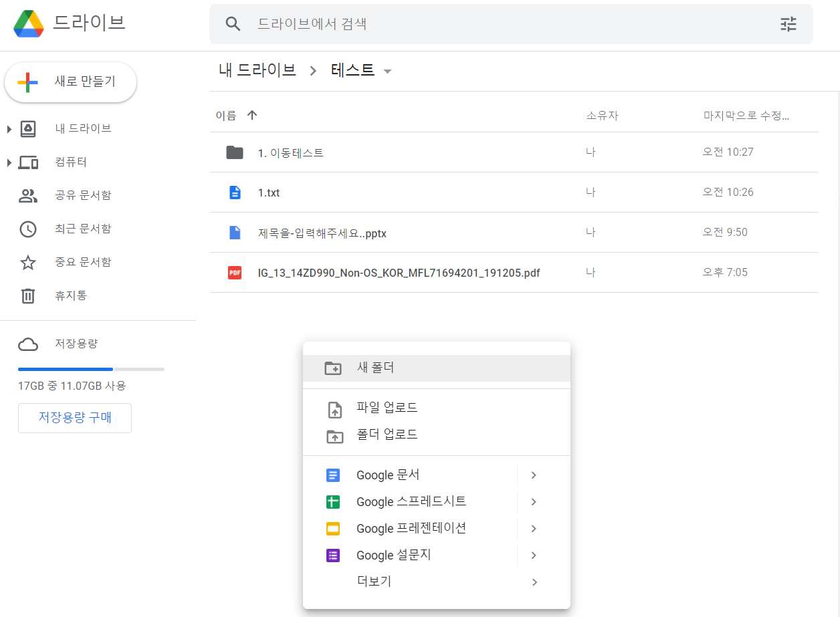Open search filter options icon
840x617 pixels.
(x=789, y=24)
